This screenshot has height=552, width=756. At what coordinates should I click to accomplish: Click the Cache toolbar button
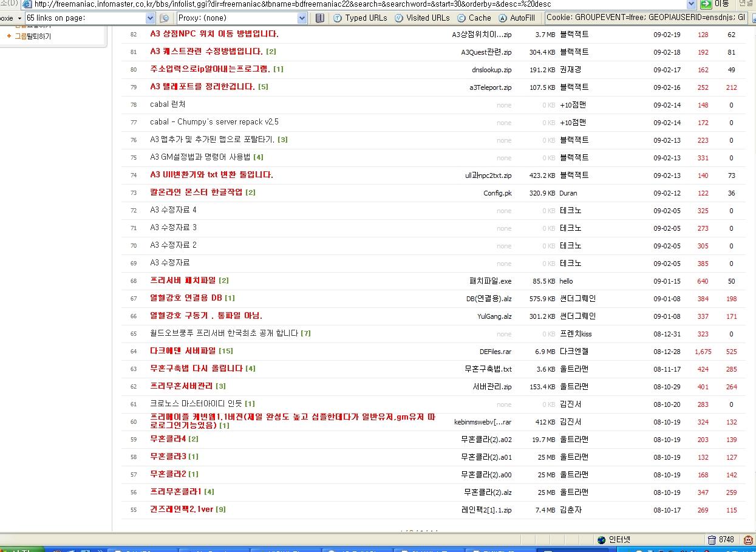click(x=474, y=18)
